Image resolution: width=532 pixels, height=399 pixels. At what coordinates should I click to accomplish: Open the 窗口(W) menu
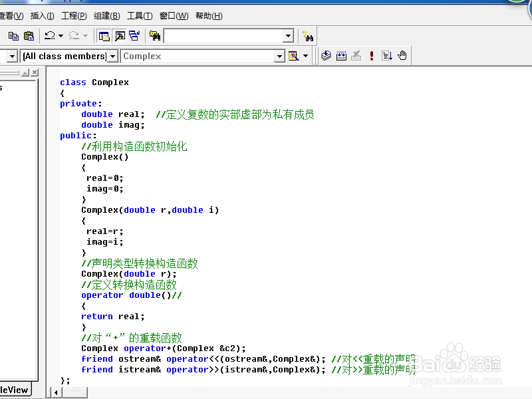[x=174, y=16]
